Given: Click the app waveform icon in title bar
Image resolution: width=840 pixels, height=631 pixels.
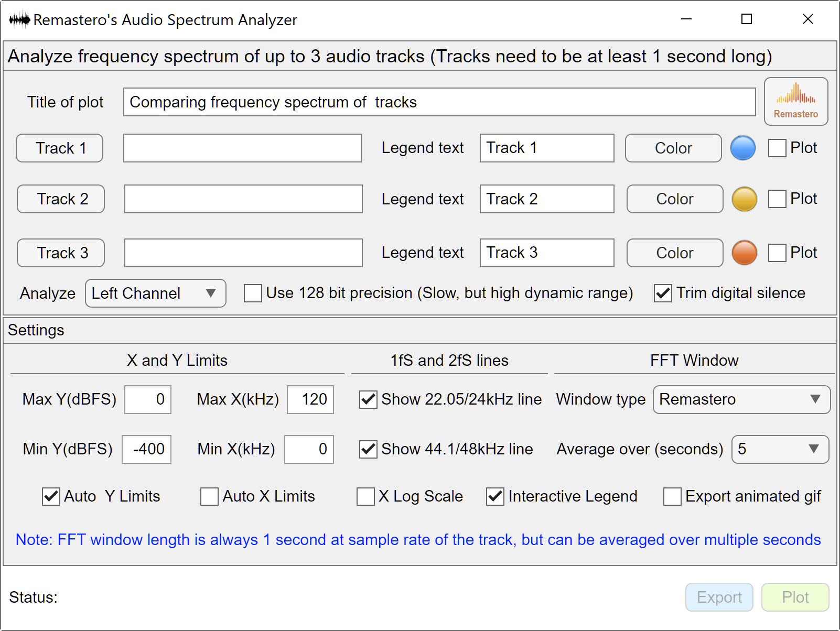Looking at the screenshot, I should pyautogui.click(x=20, y=20).
